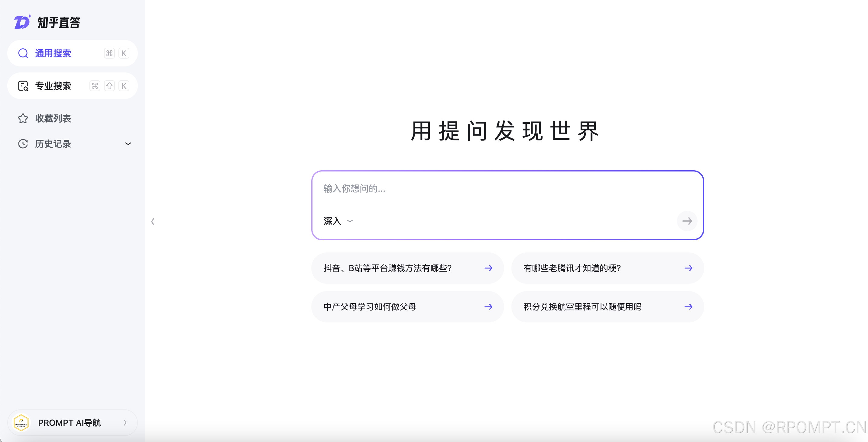Click the star icon beside 收藏列表
The width and height of the screenshot is (868, 442).
click(23, 118)
